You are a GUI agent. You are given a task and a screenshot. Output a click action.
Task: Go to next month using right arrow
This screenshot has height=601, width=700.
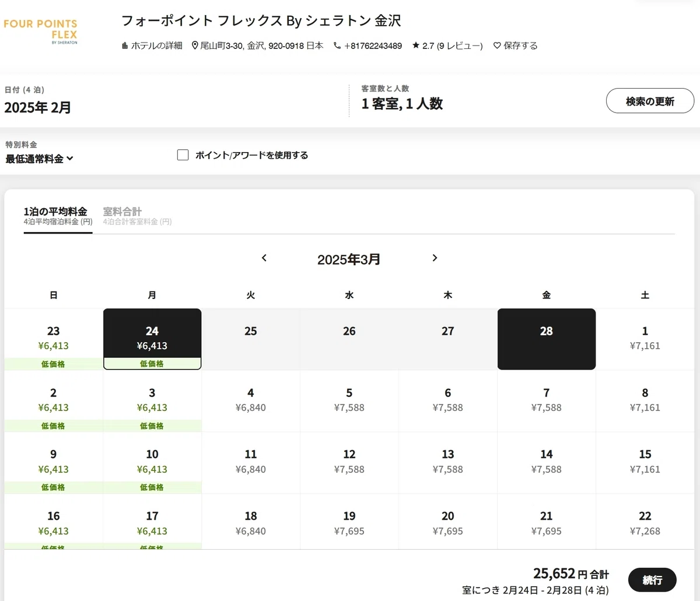435,258
